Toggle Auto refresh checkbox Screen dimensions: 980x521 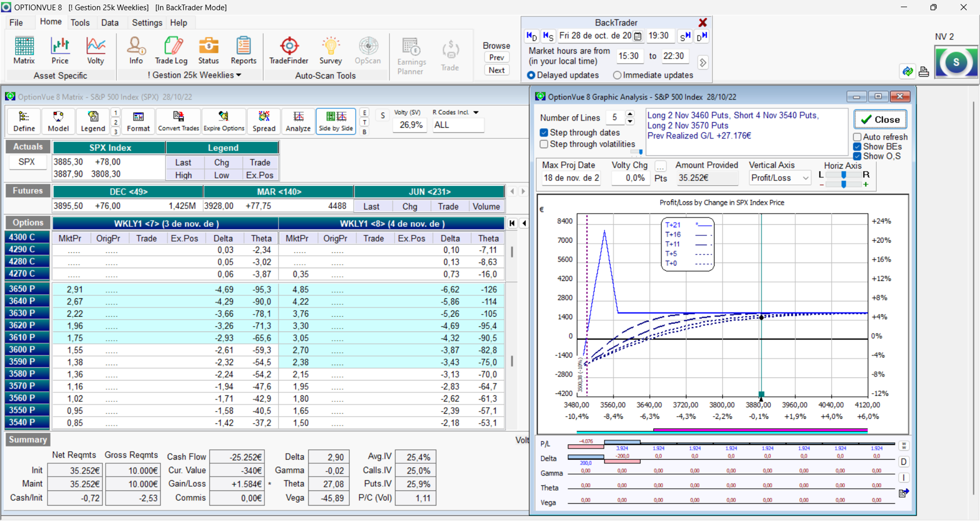(x=857, y=137)
